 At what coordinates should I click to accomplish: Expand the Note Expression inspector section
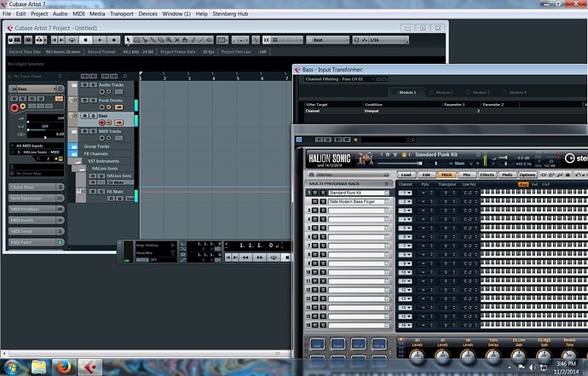click(x=37, y=198)
